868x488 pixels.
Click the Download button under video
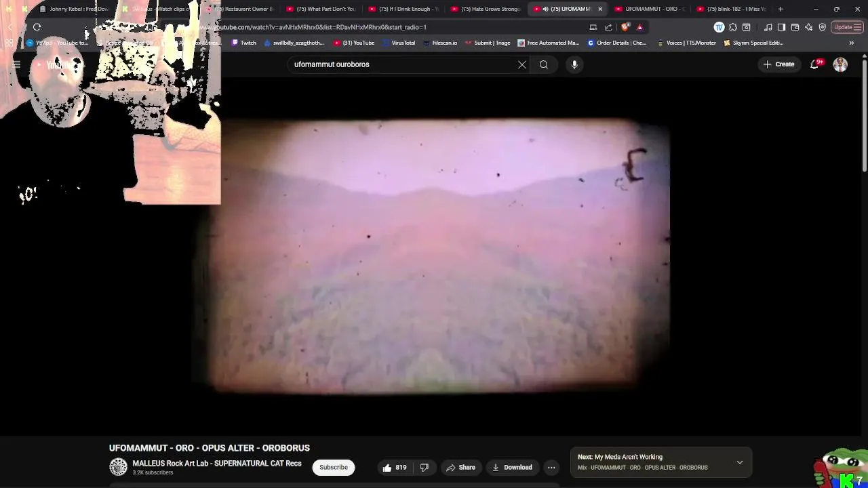pyautogui.click(x=512, y=468)
